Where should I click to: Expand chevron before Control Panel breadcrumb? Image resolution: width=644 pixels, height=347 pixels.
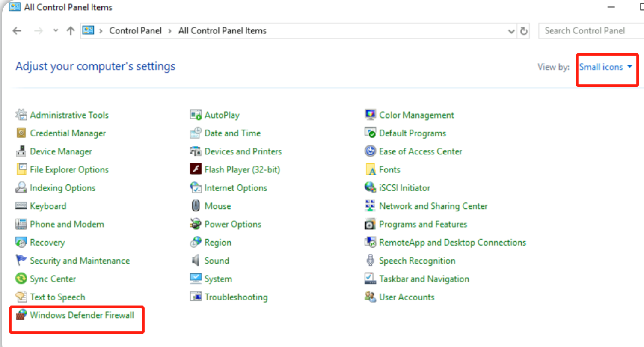(x=101, y=31)
